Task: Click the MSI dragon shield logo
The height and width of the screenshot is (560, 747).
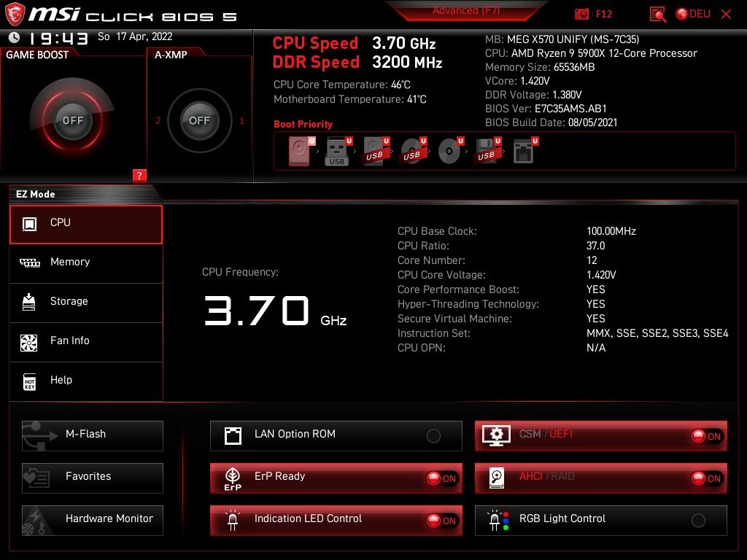Action: pyautogui.click(x=15, y=14)
